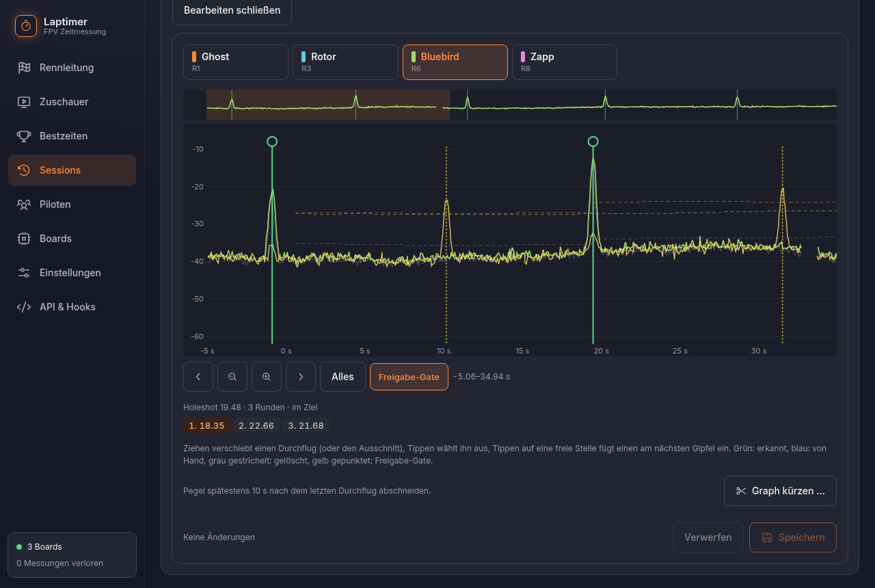
Task: Zoom out of the graph
Action: 232,377
